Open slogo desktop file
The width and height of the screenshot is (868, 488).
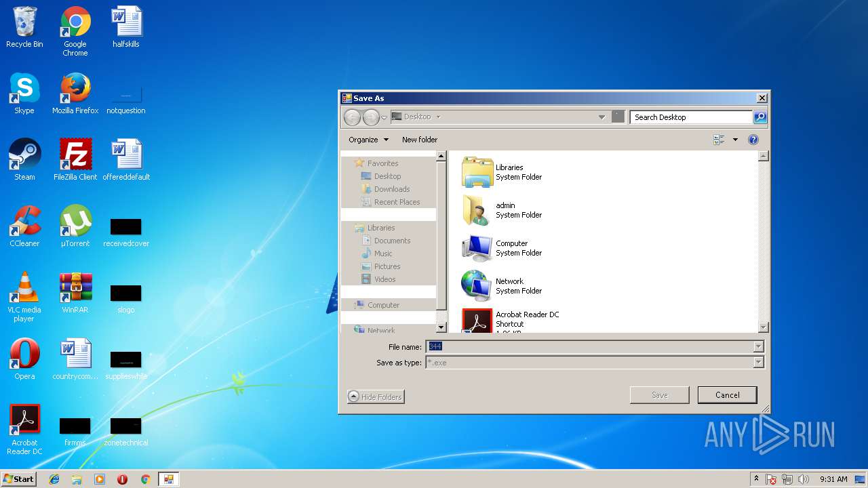coord(126,298)
